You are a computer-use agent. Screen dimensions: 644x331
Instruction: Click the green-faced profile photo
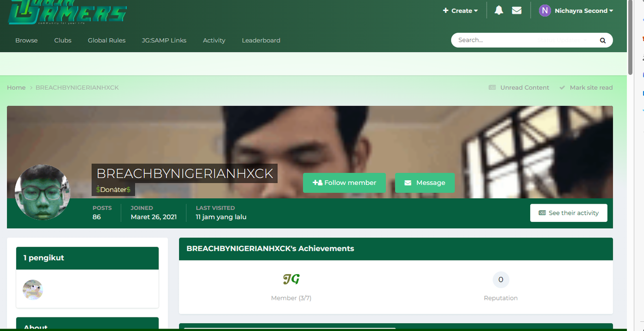pos(42,192)
